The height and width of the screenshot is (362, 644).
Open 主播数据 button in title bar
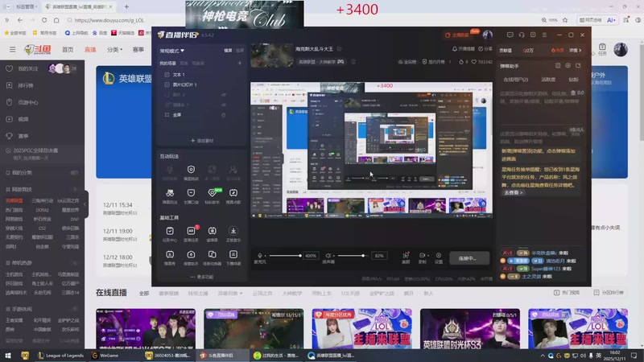click(x=457, y=35)
